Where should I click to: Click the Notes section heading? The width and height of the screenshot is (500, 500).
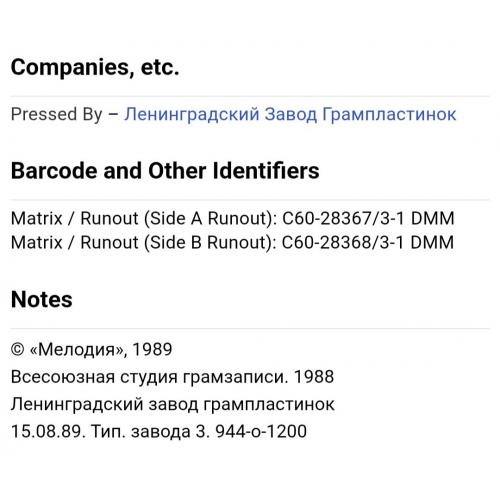click(42, 299)
